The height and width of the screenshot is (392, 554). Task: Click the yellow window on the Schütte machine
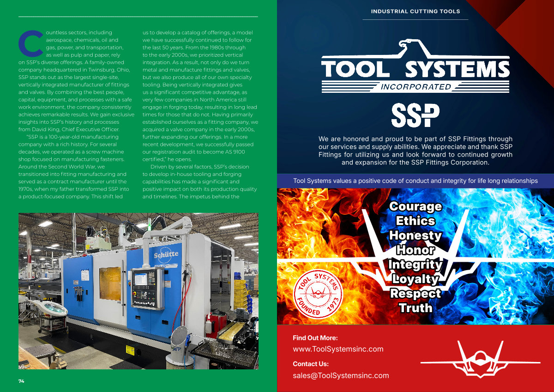coord(110,283)
